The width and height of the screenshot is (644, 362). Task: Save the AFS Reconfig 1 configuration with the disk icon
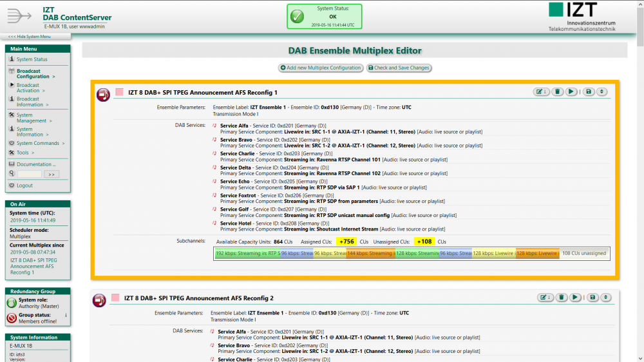click(589, 91)
